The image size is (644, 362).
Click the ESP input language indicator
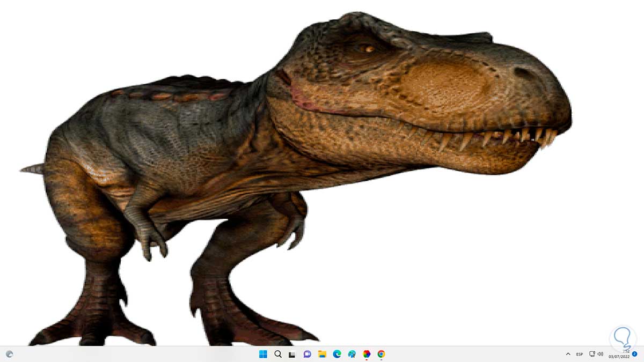click(580, 354)
